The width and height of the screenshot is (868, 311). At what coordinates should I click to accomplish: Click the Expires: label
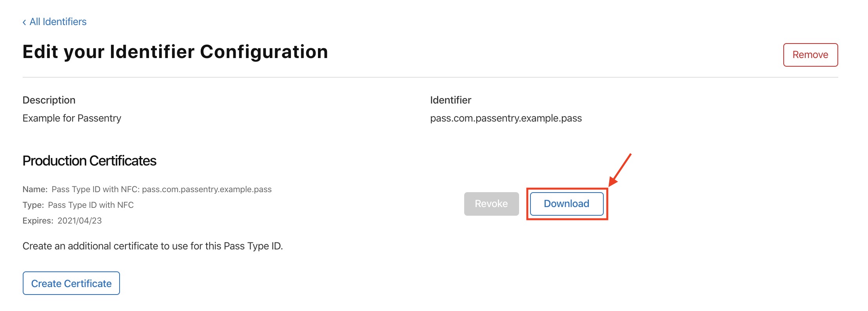pyautogui.click(x=38, y=221)
